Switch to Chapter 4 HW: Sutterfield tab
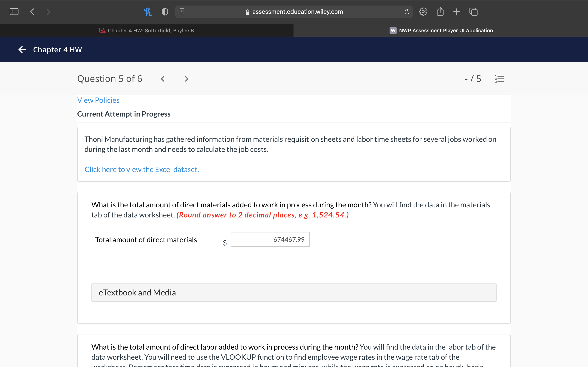The height and width of the screenshot is (367, 588). coord(147,31)
